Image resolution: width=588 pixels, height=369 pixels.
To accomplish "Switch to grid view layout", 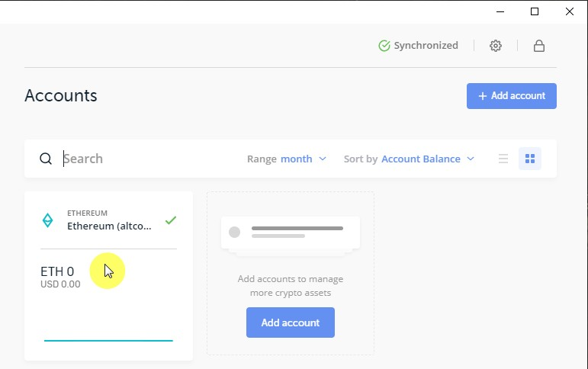I will tap(530, 159).
